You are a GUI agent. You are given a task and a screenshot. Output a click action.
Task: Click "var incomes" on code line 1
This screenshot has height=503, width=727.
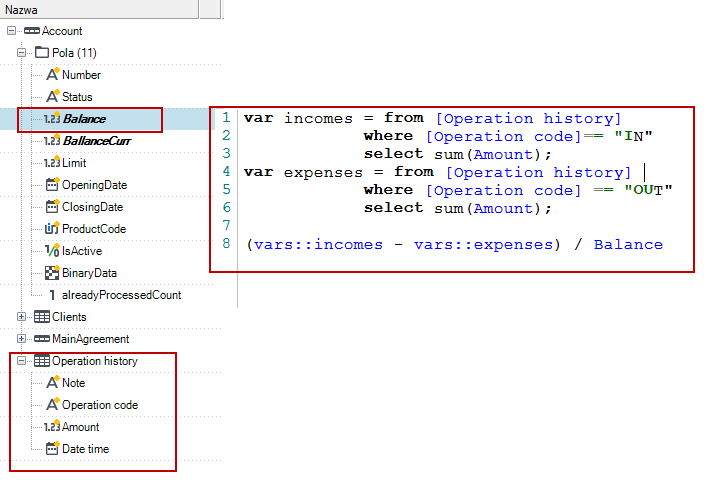click(x=298, y=119)
